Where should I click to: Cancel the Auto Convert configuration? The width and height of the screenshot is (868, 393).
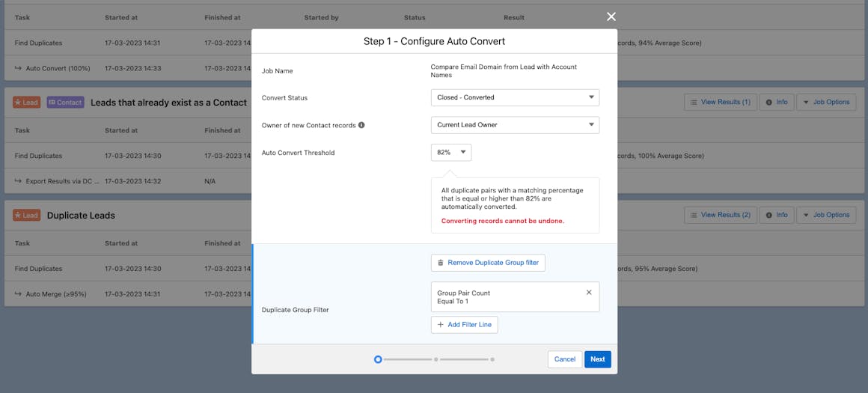(564, 359)
